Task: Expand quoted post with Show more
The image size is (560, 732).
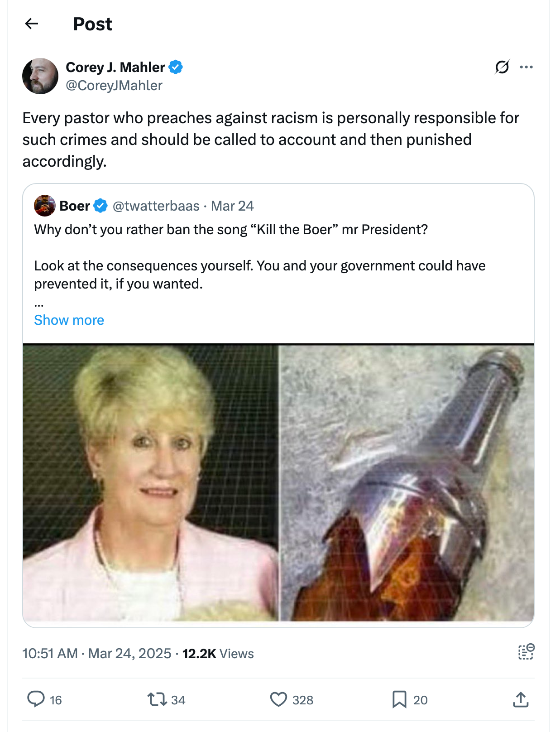Action: (69, 320)
